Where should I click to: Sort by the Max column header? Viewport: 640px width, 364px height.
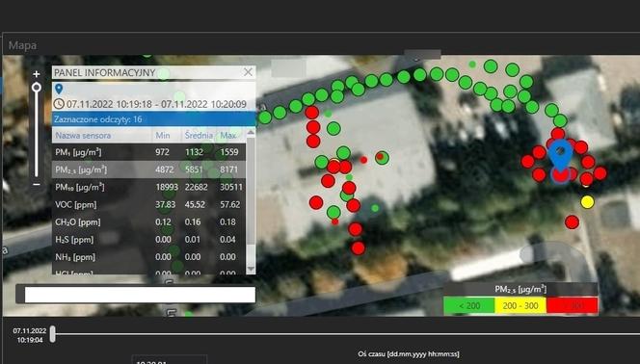[227, 136]
